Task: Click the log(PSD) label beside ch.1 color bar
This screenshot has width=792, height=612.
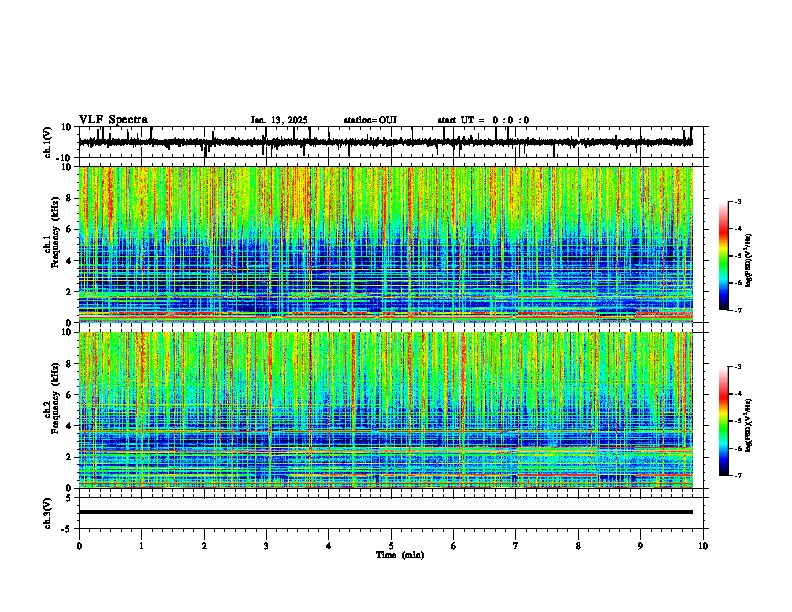Action: pos(748,261)
